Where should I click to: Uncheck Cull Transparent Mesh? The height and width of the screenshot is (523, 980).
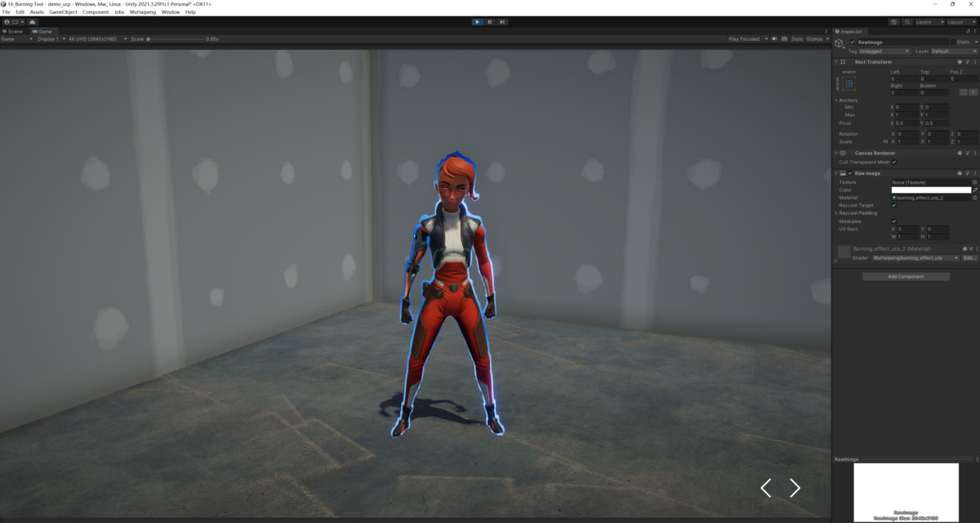894,162
